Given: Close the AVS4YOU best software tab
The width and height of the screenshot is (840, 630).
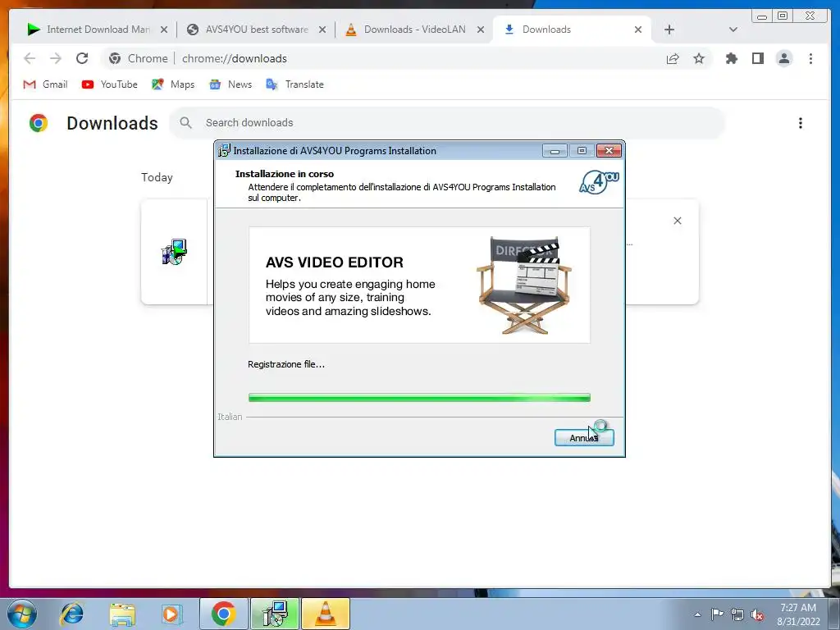Looking at the screenshot, I should 322,30.
